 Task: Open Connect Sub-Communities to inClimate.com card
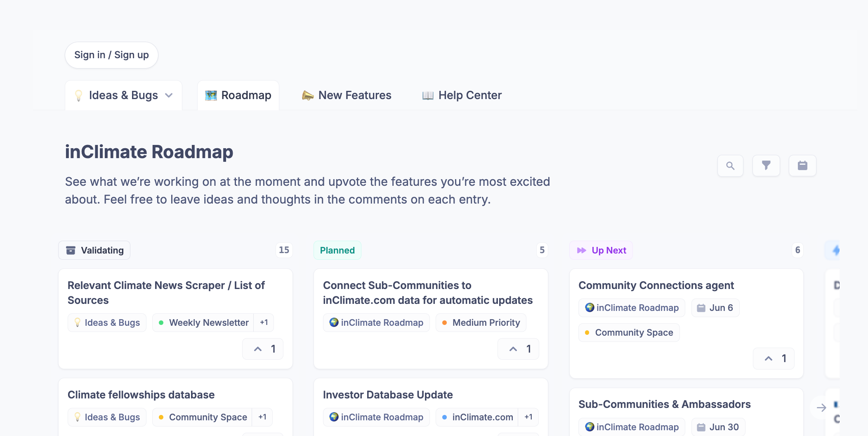pos(428,293)
